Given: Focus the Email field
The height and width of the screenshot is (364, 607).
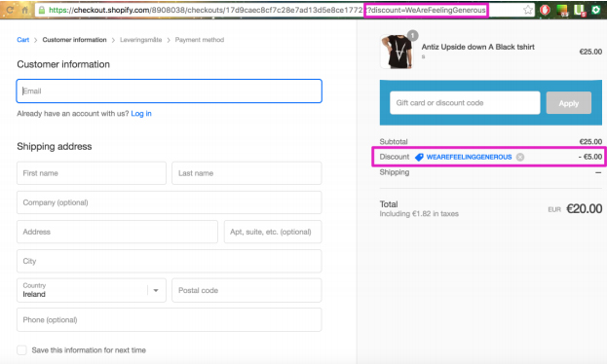Looking at the screenshot, I should pos(170,91).
